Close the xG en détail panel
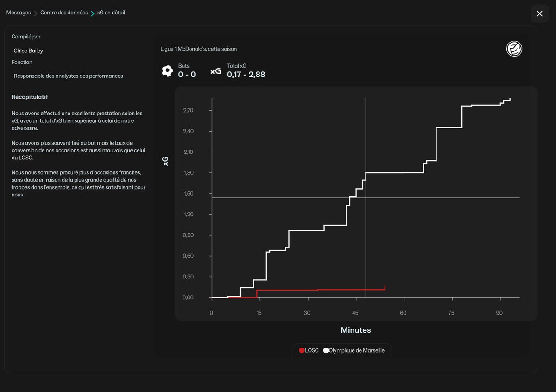Viewport: 556px width, 392px height. tap(539, 13)
